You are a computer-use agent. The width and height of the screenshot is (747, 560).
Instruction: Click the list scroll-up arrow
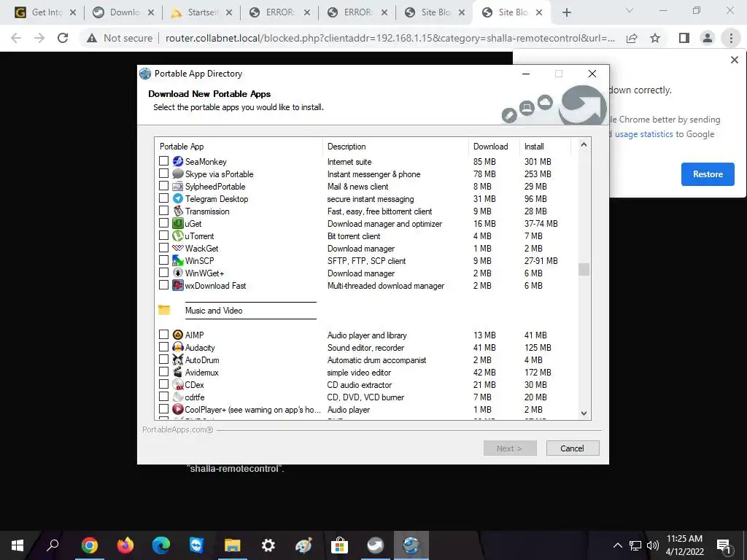click(584, 145)
